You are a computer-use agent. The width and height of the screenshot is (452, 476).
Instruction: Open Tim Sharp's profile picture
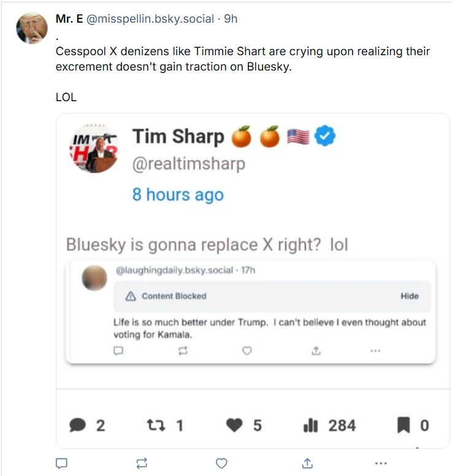pos(94,150)
